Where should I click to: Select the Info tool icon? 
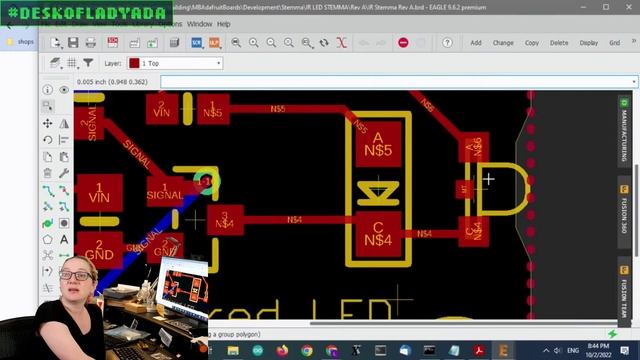[x=48, y=90]
